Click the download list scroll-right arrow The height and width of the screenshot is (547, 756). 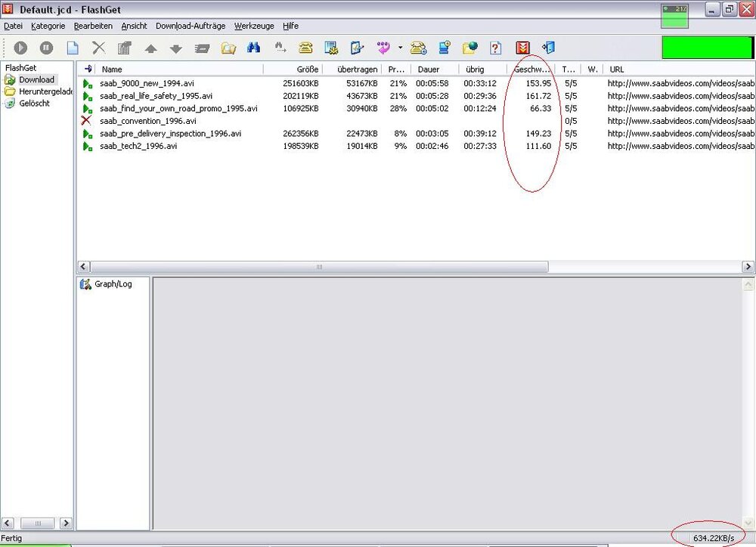pyautogui.click(x=748, y=267)
